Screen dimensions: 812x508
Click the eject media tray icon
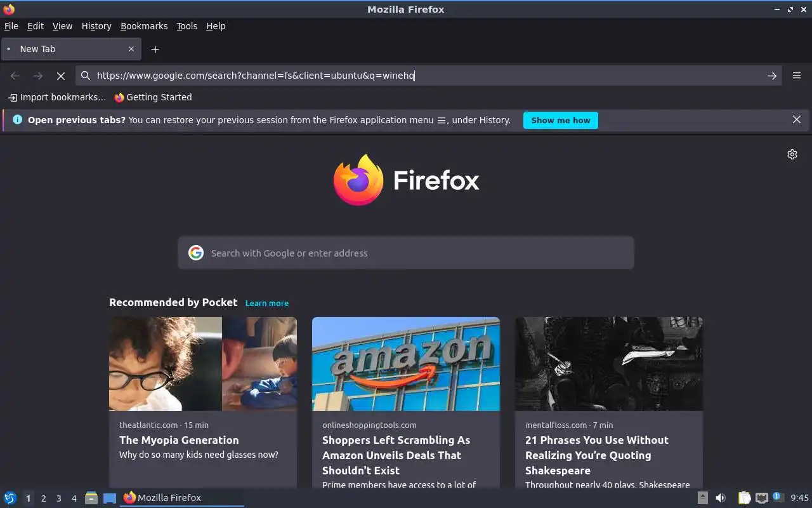point(702,498)
